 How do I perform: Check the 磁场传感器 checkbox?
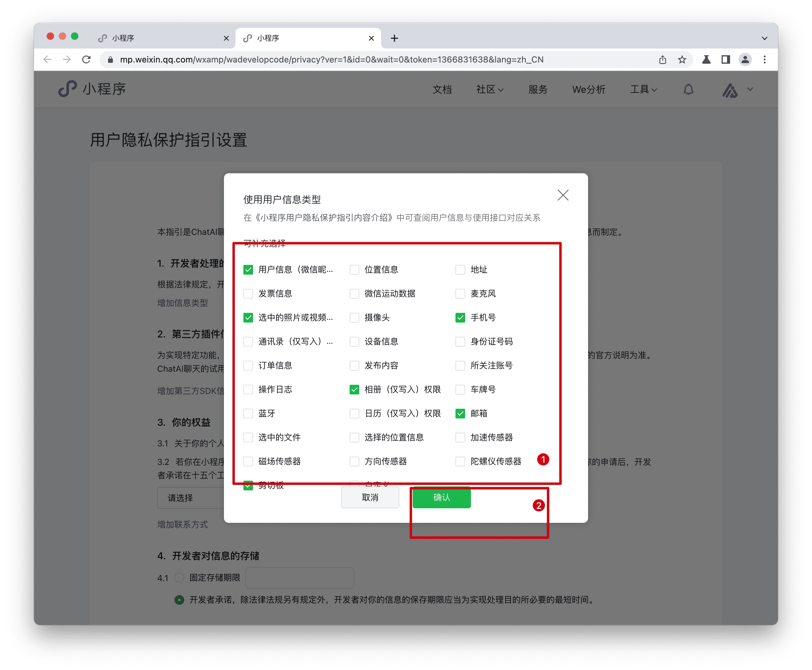pos(248,461)
